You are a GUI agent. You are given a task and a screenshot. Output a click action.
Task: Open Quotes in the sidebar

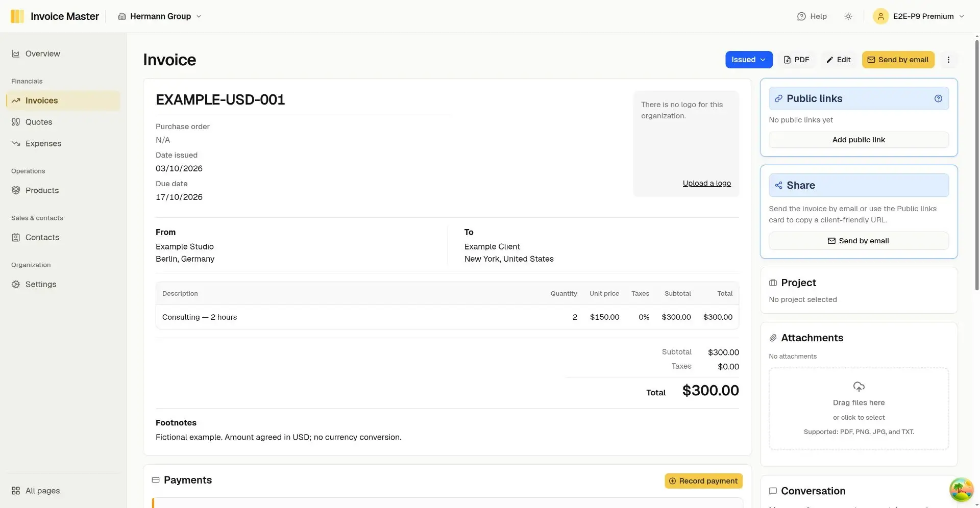[63, 122]
